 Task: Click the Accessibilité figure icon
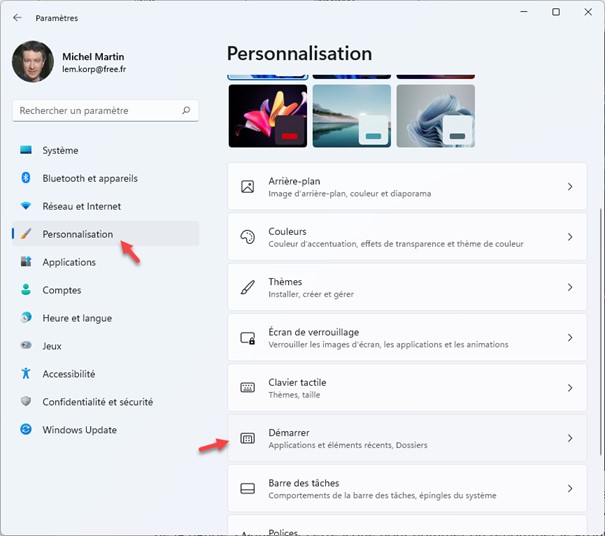(x=27, y=374)
